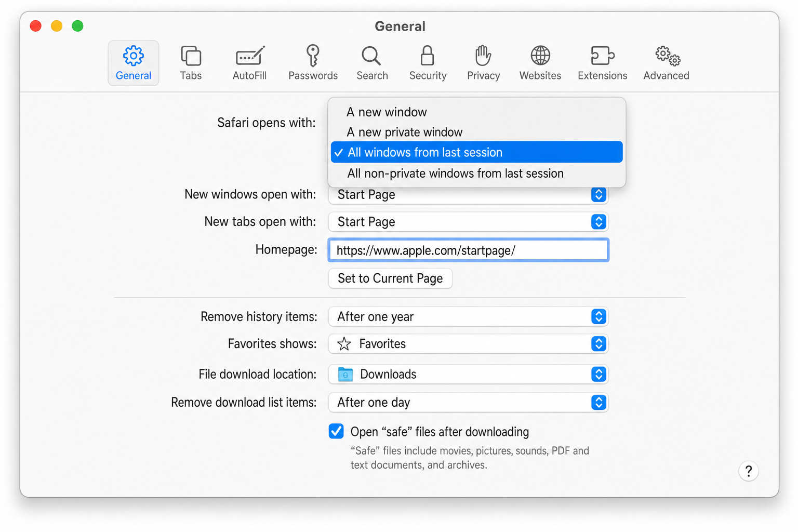798x532 pixels.
Task: Open the Advanced gears pane
Action: [667, 63]
